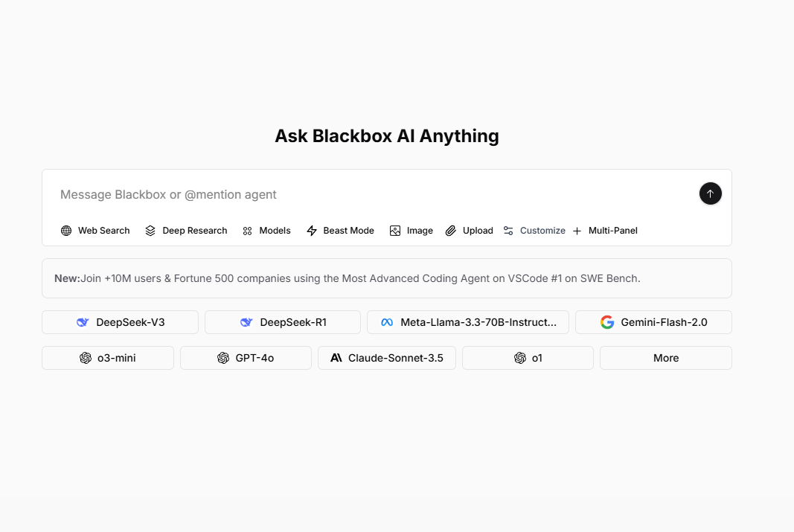794x532 pixels.
Task: Choose the DeepSeek-R1 model
Action: point(283,322)
